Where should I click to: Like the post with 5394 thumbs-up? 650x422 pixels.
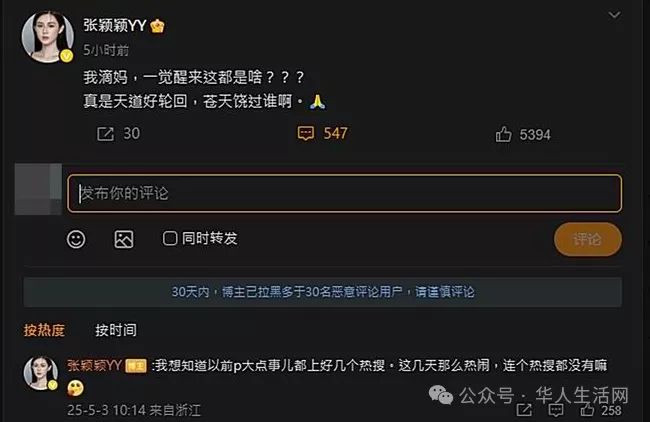coord(503,134)
